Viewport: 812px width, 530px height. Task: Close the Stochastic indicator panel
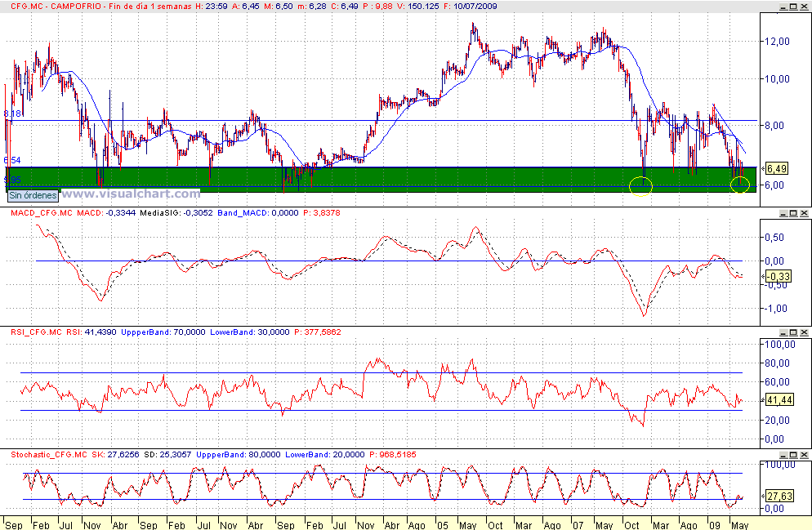804,455
